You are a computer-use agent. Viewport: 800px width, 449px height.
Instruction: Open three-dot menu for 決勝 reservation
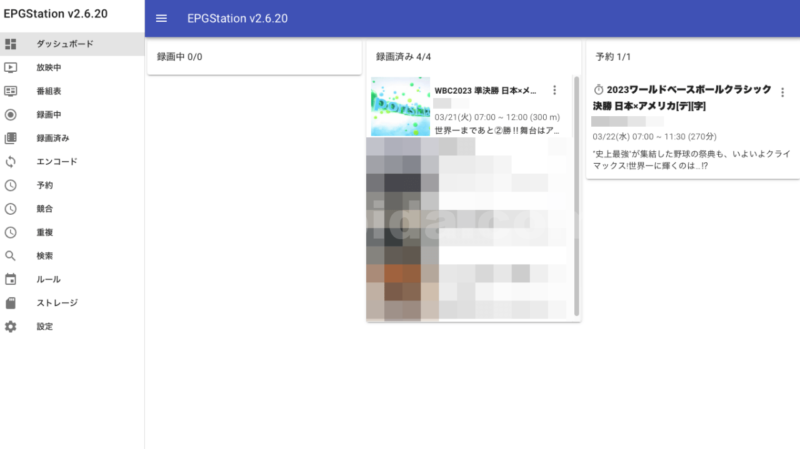783,92
